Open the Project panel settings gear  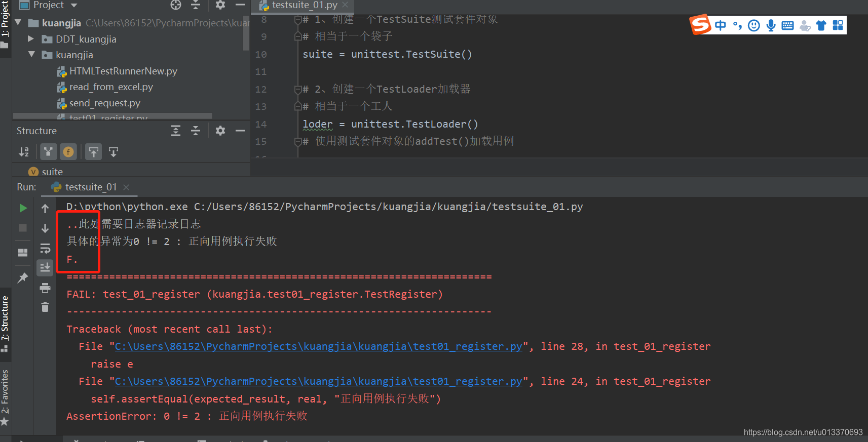pos(220,5)
